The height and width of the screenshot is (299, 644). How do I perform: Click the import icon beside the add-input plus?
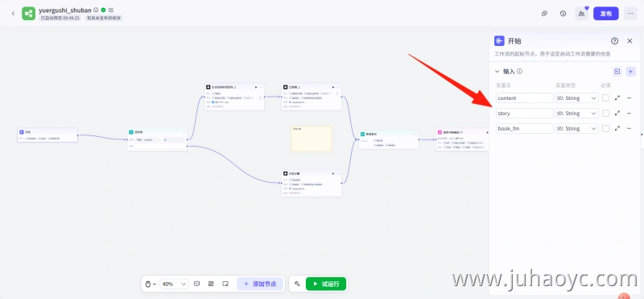click(617, 72)
